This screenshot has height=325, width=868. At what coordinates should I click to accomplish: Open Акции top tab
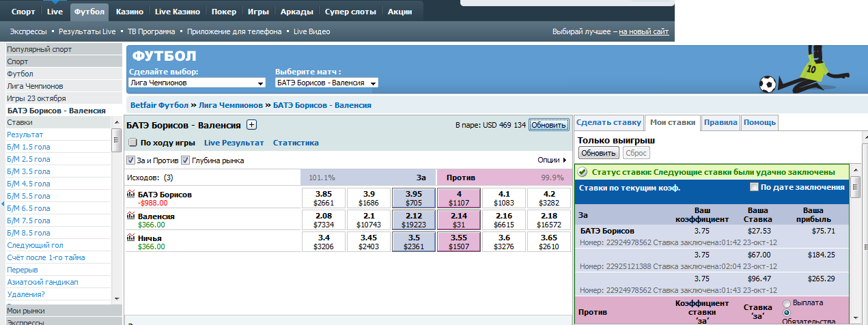(400, 12)
